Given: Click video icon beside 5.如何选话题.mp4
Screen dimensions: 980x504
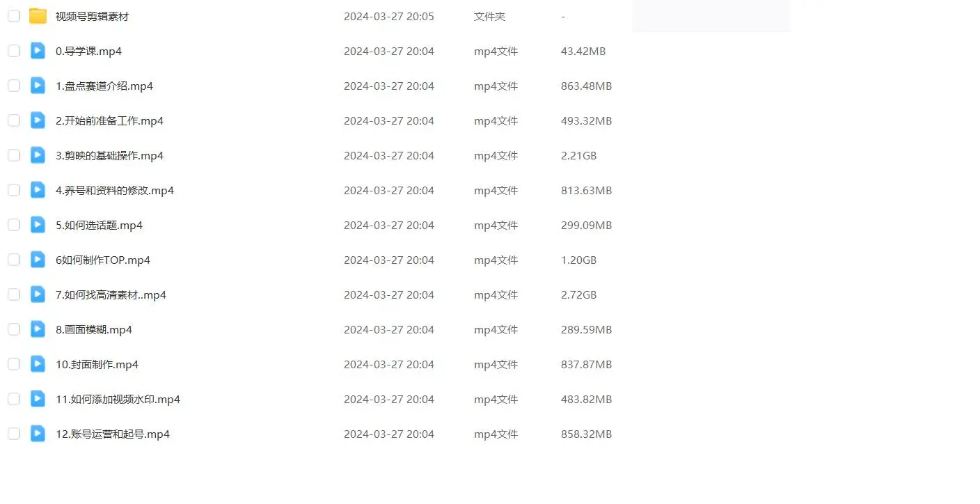Looking at the screenshot, I should click(38, 225).
